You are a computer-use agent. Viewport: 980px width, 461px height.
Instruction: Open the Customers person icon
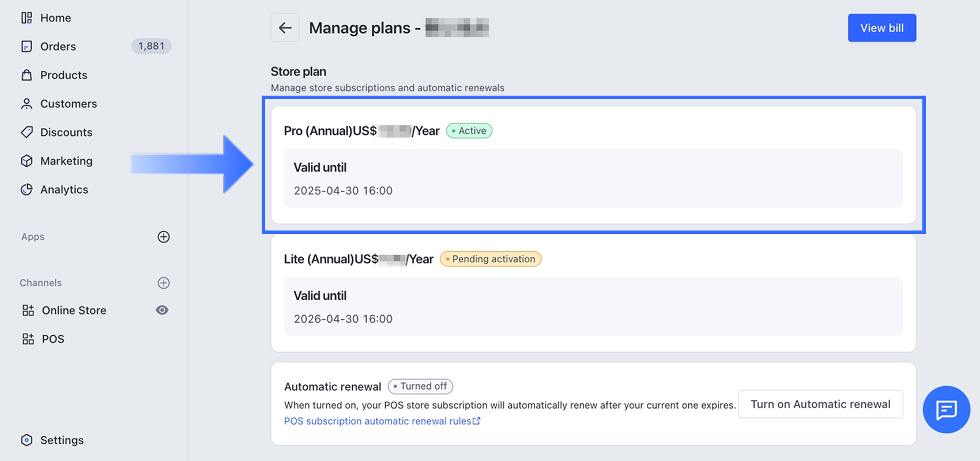point(27,104)
